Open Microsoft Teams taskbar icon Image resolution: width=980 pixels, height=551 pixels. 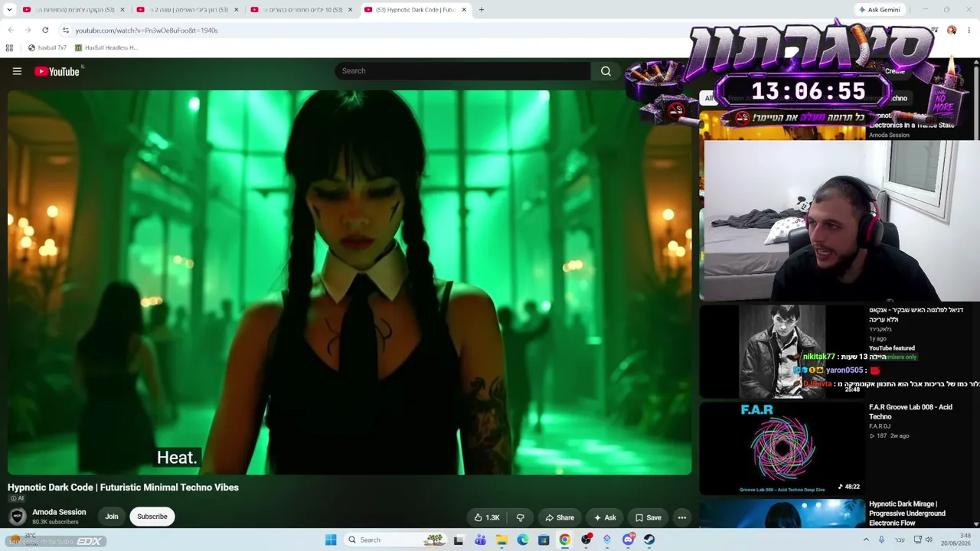pyautogui.click(x=480, y=540)
